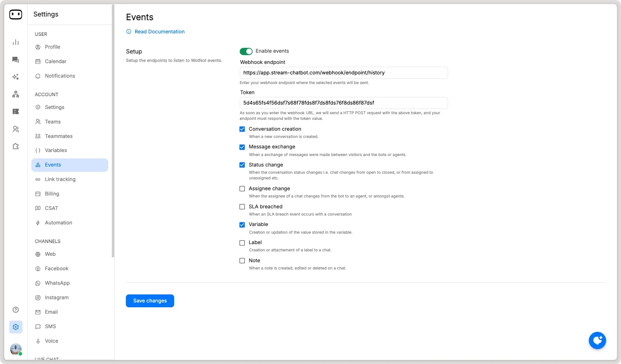
Task: Uncheck the Message exchange event
Action: tap(242, 147)
